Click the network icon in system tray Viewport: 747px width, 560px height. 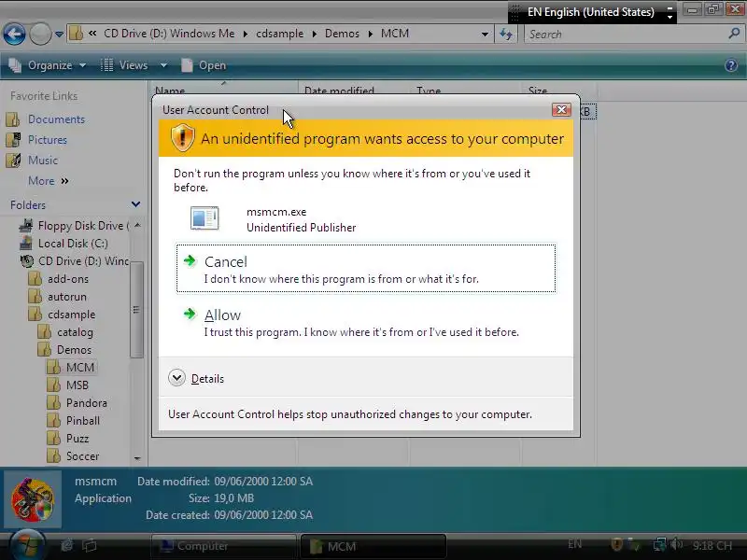660,544
